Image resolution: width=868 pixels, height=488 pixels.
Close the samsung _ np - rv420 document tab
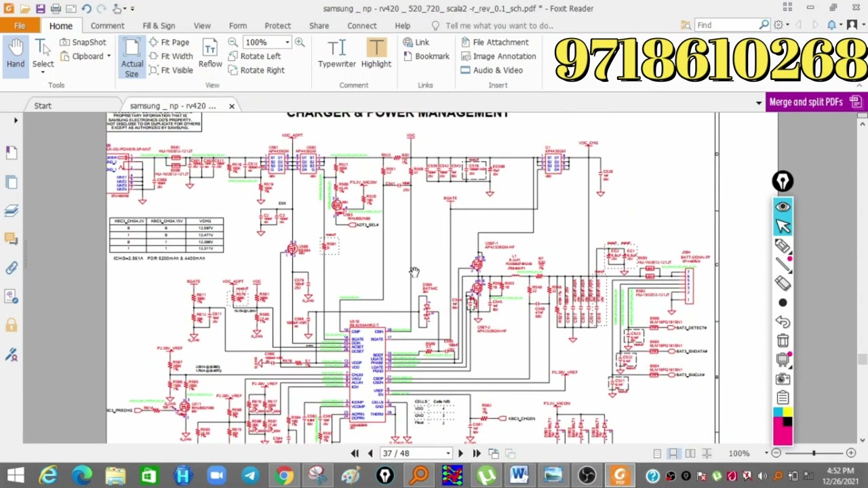(x=231, y=106)
